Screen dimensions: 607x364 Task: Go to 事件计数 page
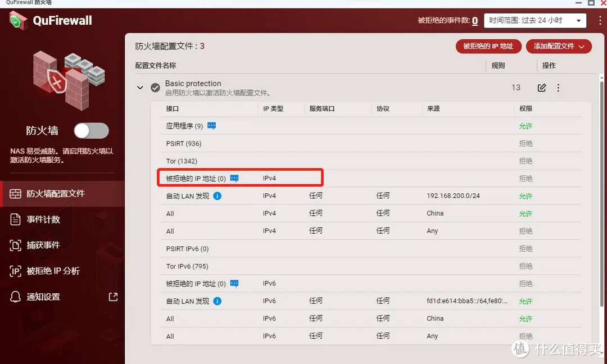point(62,219)
